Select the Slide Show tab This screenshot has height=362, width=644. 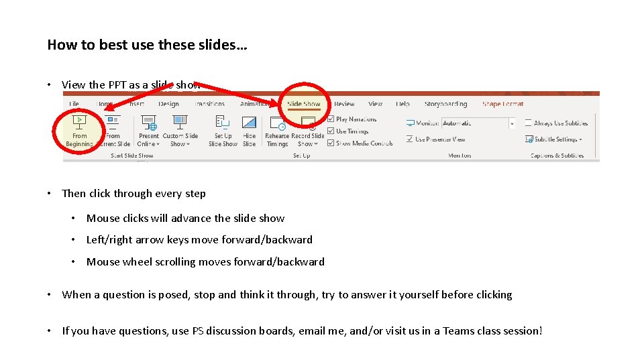303,104
